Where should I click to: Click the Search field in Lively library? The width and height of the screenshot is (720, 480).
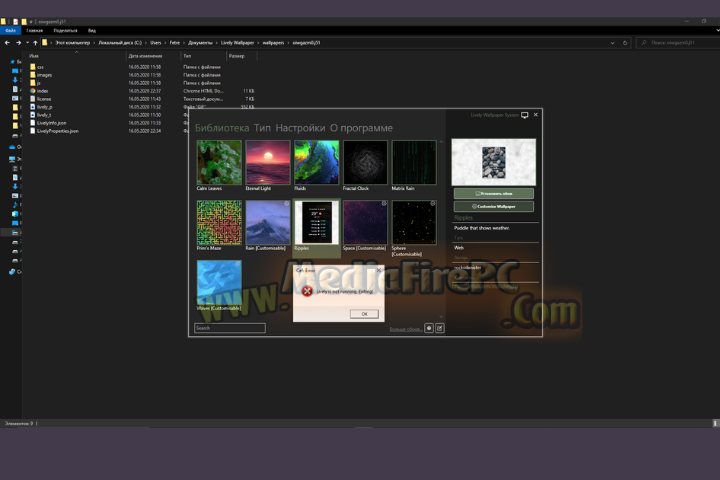(x=230, y=327)
